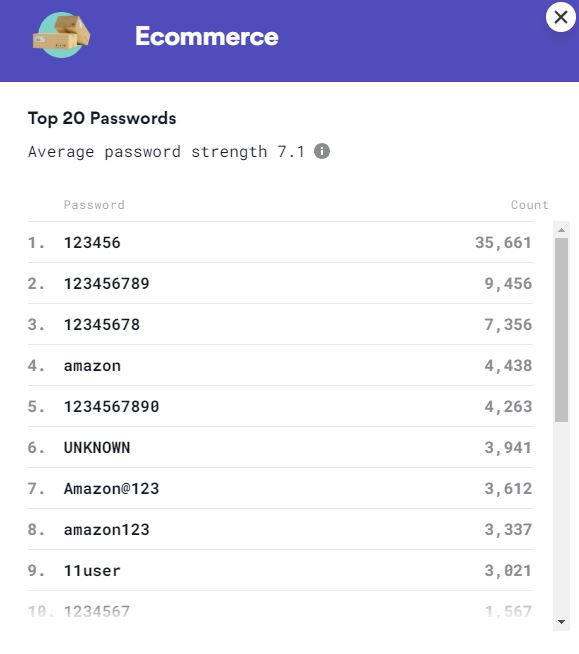Click the Top 20 Passwords heading
Screen dimensions: 579x654
[x=102, y=118]
